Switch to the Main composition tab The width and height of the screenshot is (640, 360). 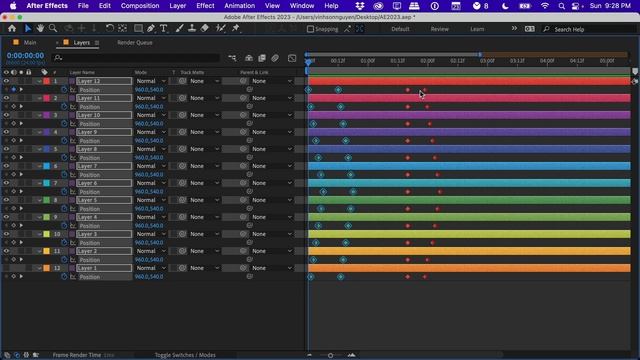point(30,42)
